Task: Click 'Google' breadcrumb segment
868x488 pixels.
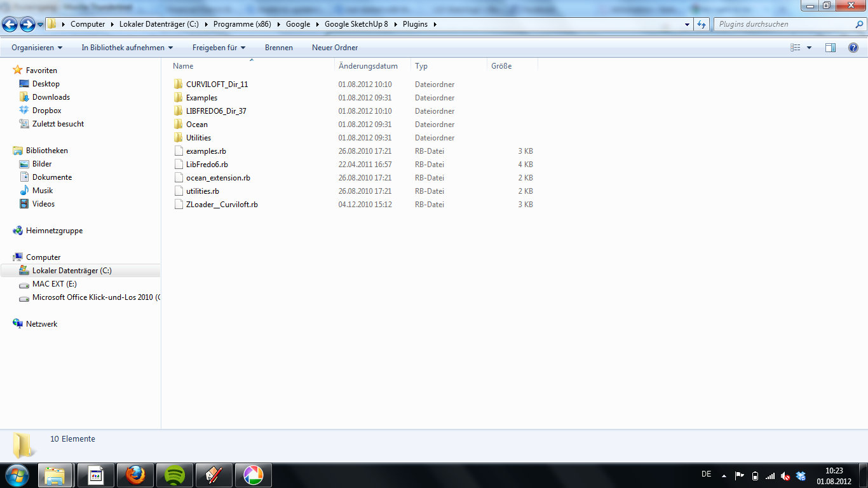Action: tap(298, 24)
